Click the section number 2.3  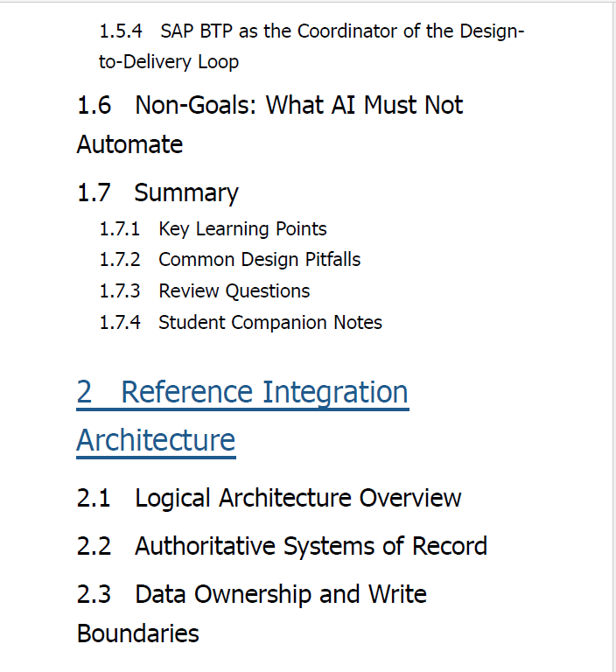click(x=94, y=594)
